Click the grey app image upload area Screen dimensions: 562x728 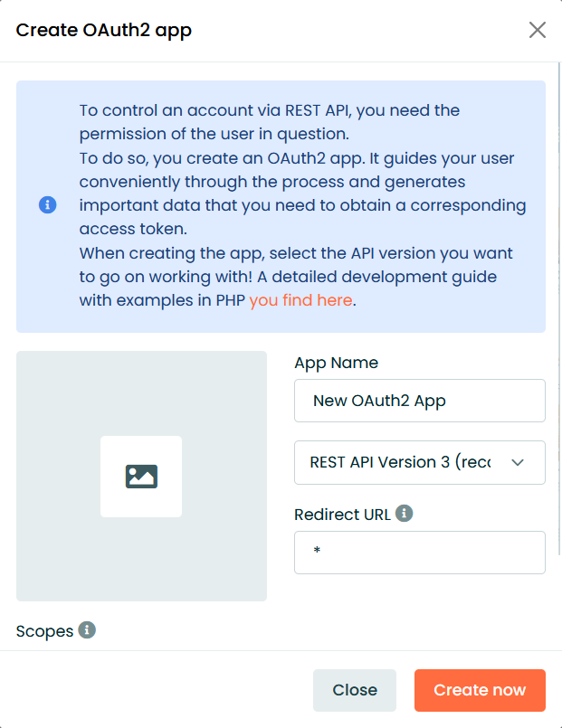[141, 476]
